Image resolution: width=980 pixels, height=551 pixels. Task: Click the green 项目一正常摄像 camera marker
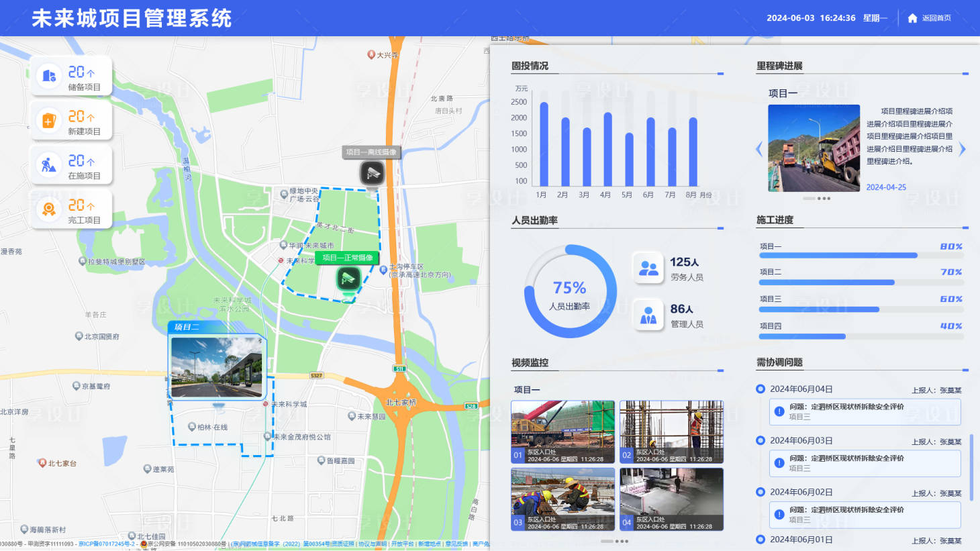pyautogui.click(x=348, y=279)
